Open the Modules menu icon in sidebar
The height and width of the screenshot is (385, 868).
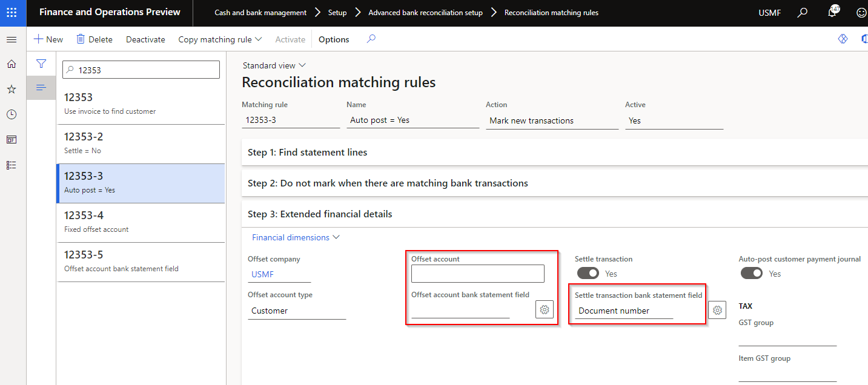pos(11,165)
